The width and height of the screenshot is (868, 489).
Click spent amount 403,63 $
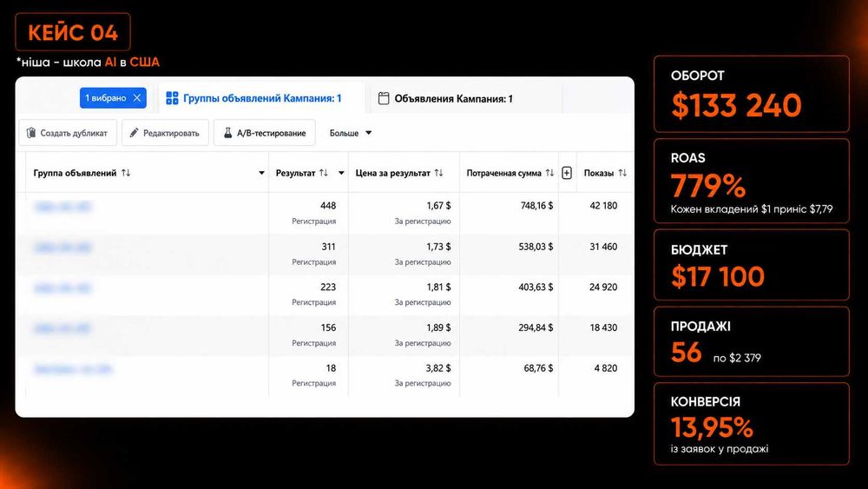pos(536,287)
